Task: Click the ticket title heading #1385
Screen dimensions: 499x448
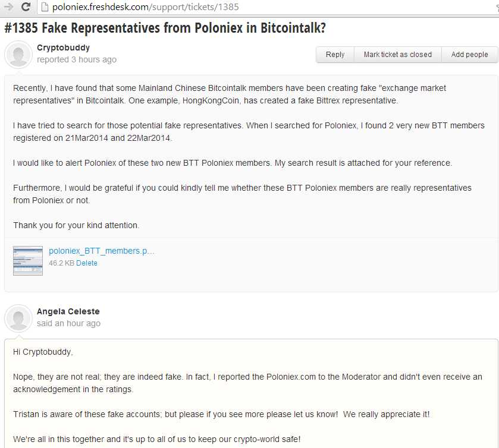Action: 165,28
